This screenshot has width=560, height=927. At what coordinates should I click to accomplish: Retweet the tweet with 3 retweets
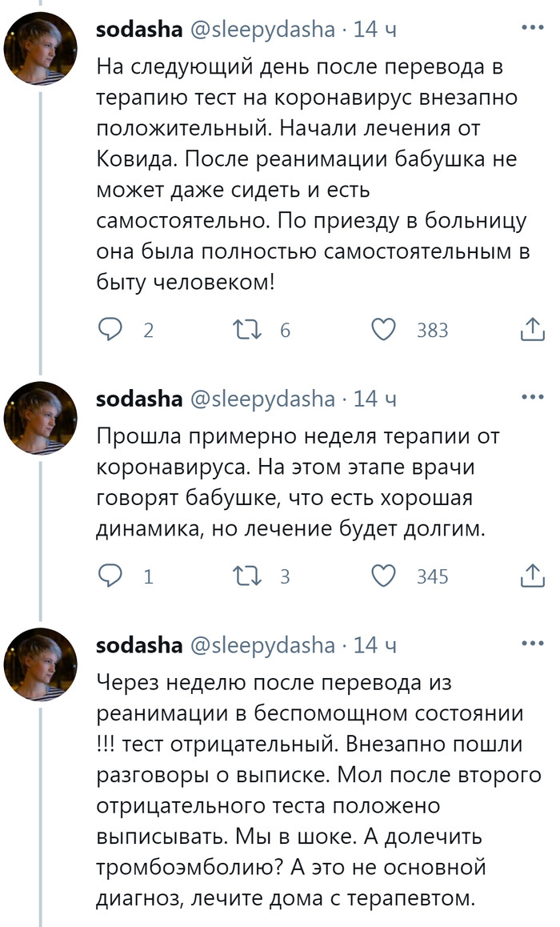point(242,576)
